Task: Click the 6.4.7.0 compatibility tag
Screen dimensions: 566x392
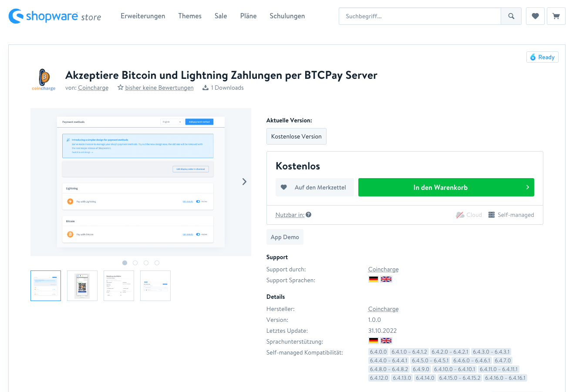Action: pyautogui.click(x=503, y=360)
